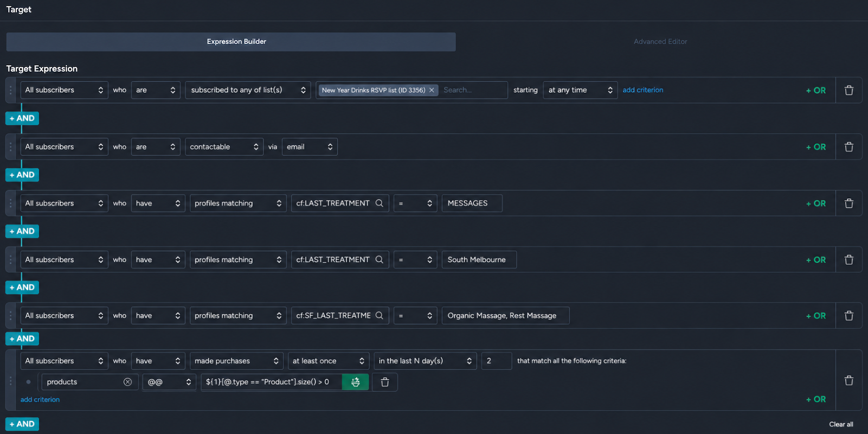This screenshot has width=868, height=434.
Task: Open the 'contactable' dropdown
Action: click(224, 147)
